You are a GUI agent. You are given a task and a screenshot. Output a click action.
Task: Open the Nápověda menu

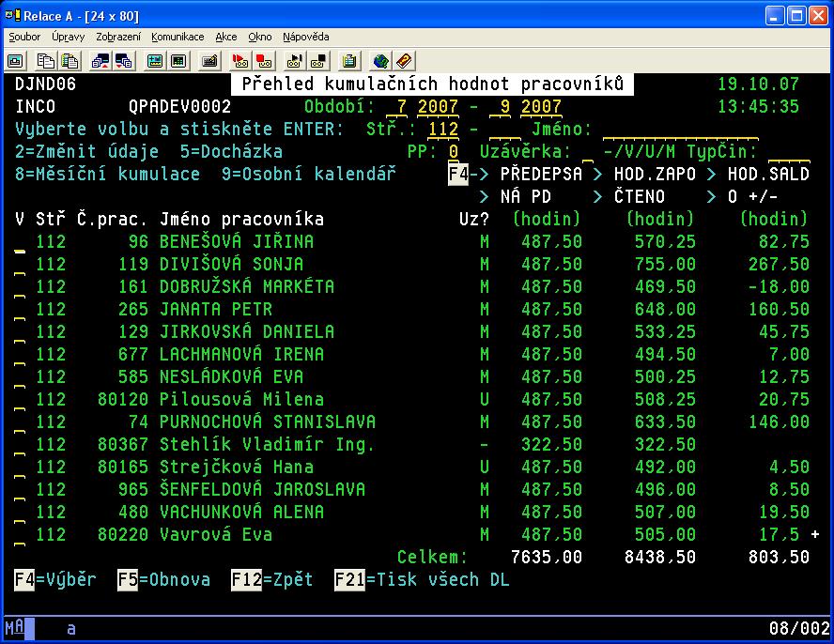click(x=306, y=37)
